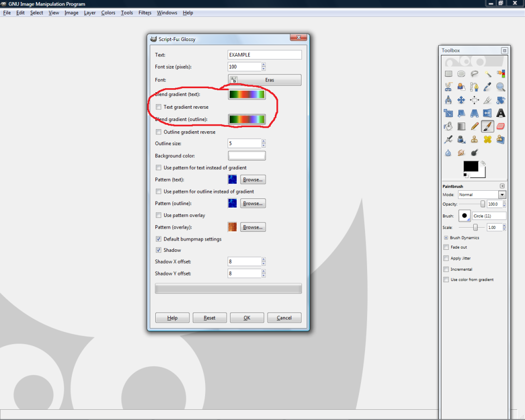Select the Ellipse Select tool
The width and height of the screenshot is (525, 420).
(x=461, y=74)
